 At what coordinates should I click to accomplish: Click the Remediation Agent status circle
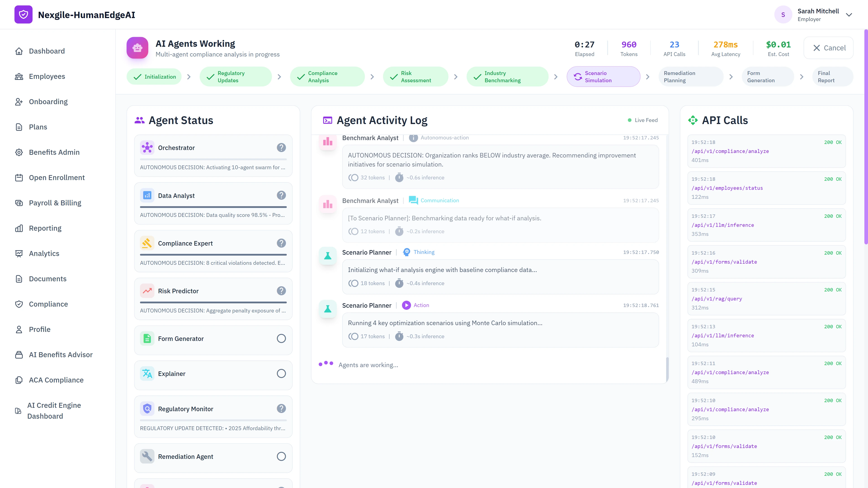click(x=281, y=456)
